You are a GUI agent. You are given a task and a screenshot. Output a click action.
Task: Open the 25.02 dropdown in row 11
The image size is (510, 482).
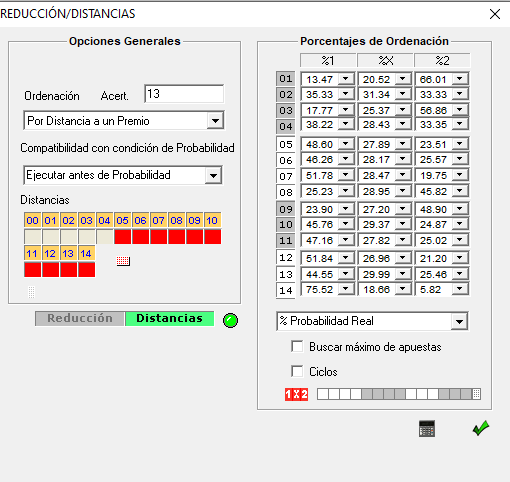pyautogui.click(x=460, y=240)
